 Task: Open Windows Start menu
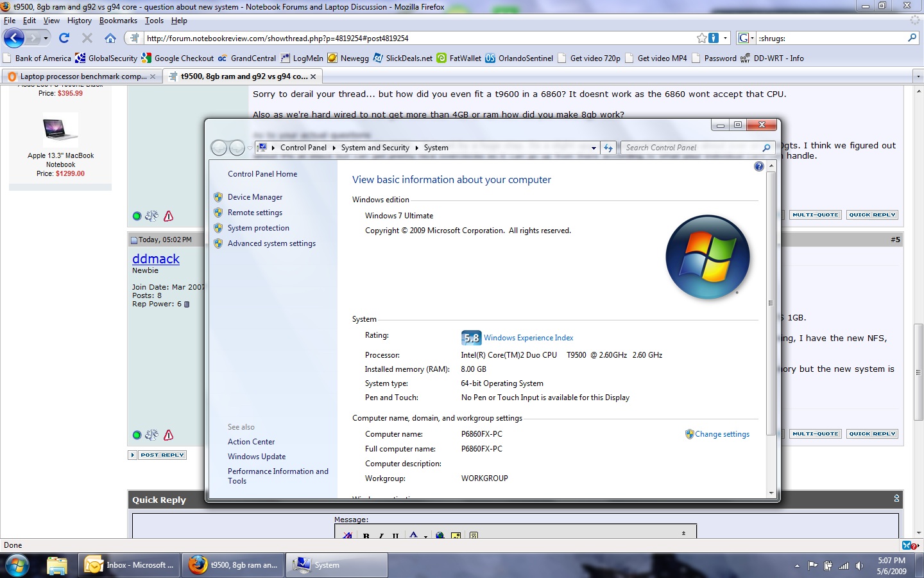click(17, 566)
